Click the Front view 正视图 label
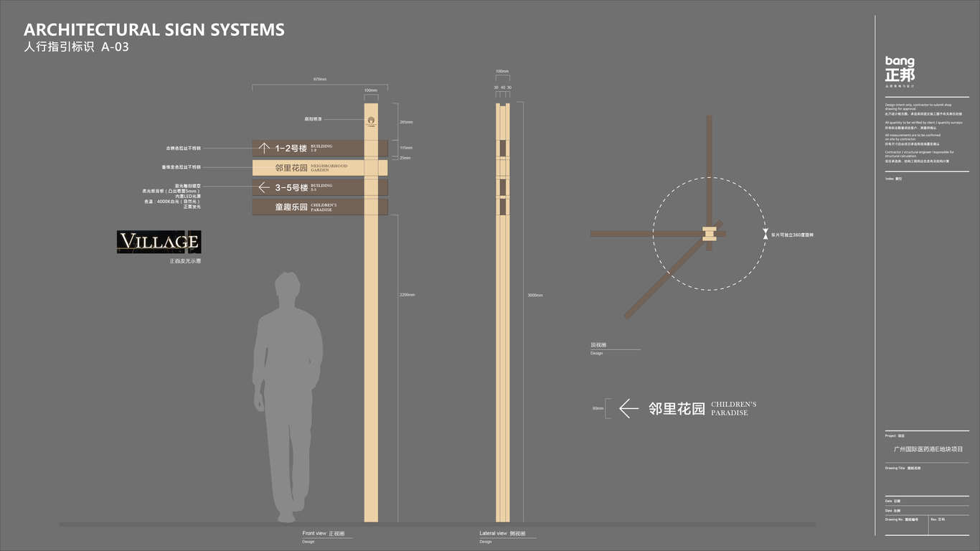The image size is (980, 551). [324, 534]
